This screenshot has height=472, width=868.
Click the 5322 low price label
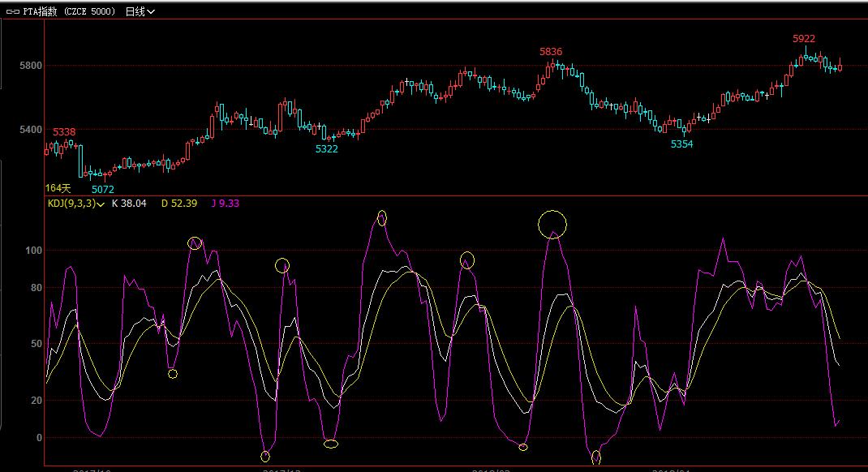[x=327, y=148]
